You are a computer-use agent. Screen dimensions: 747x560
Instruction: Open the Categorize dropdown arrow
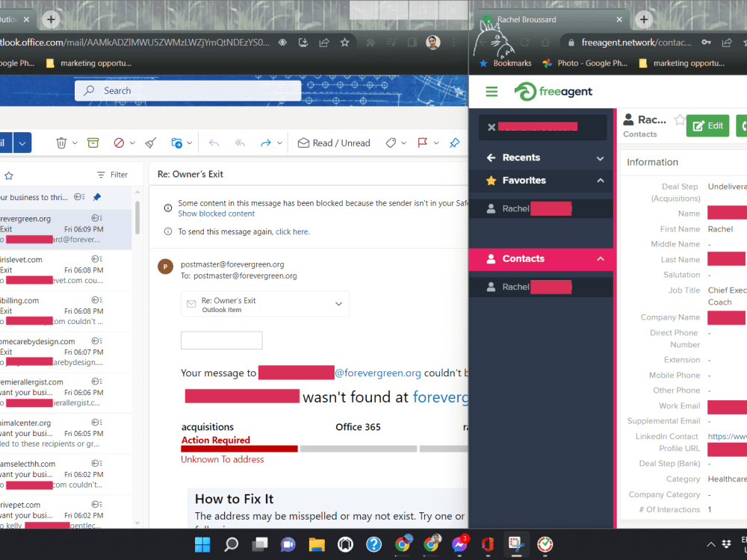click(403, 143)
